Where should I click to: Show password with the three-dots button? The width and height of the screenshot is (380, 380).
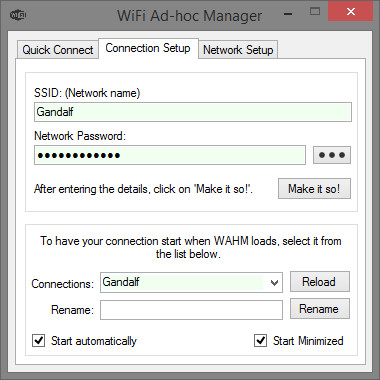point(332,155)
